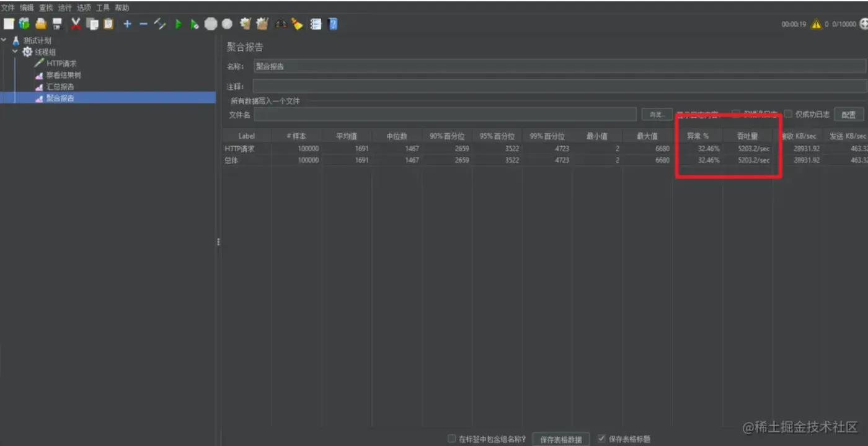Open the 运行 menu

click(x=64, y=8)
